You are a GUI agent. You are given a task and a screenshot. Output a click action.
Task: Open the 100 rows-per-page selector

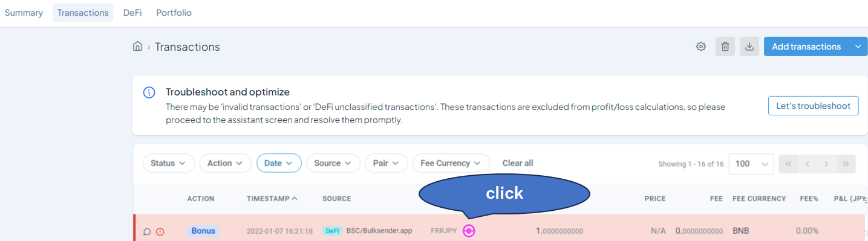tap(751, 164)
